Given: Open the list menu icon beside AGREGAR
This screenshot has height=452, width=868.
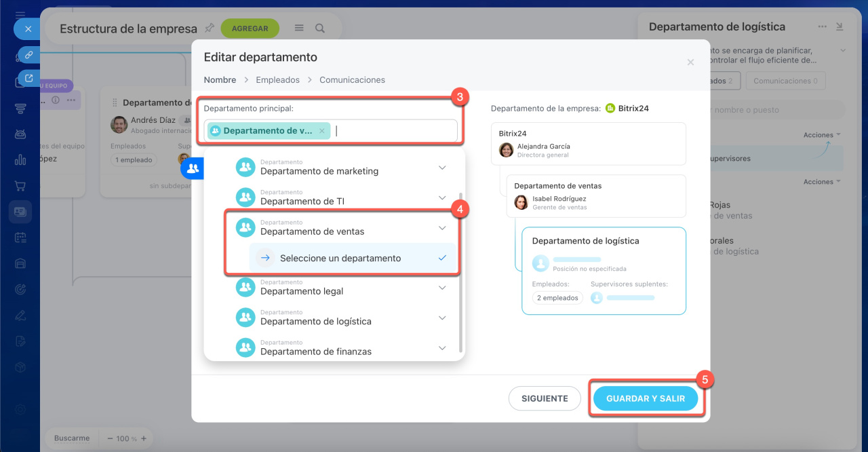Looking at the screenshot, I should 299,29.
